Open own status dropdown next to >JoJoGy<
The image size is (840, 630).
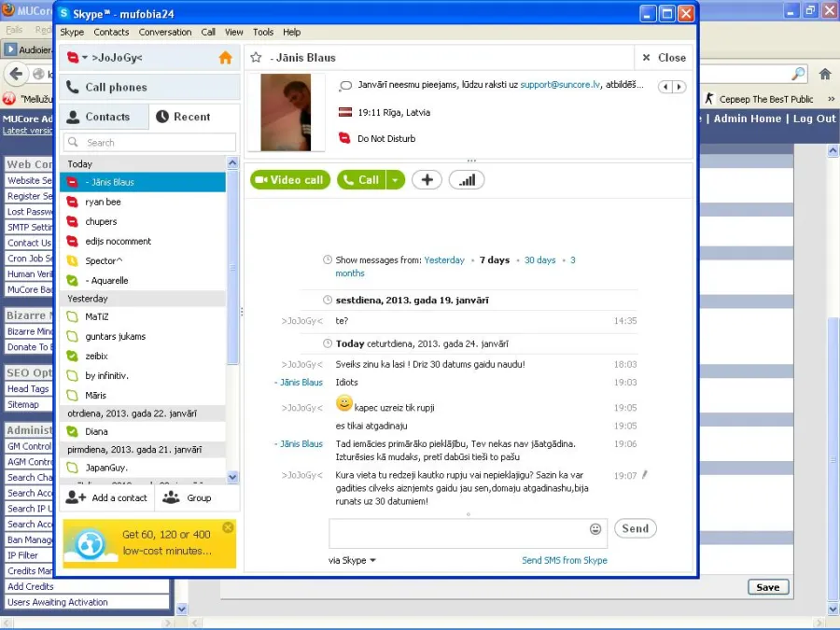point(85,57)
